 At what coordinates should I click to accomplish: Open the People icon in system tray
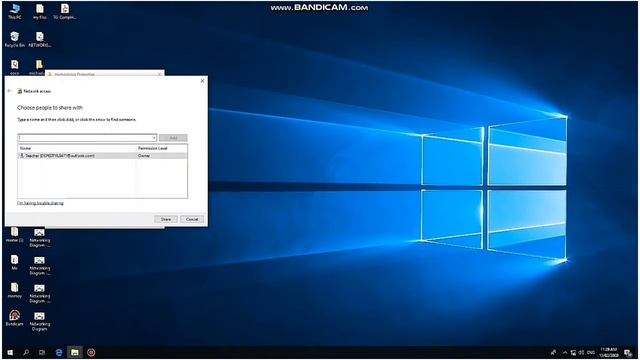553,352
